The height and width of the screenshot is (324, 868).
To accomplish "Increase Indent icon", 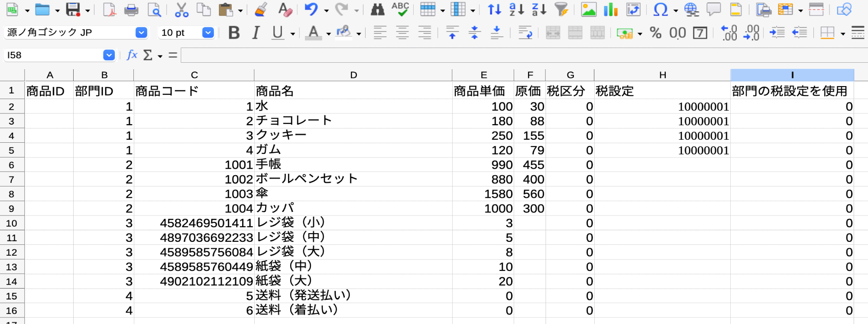I will click(777, 32).
